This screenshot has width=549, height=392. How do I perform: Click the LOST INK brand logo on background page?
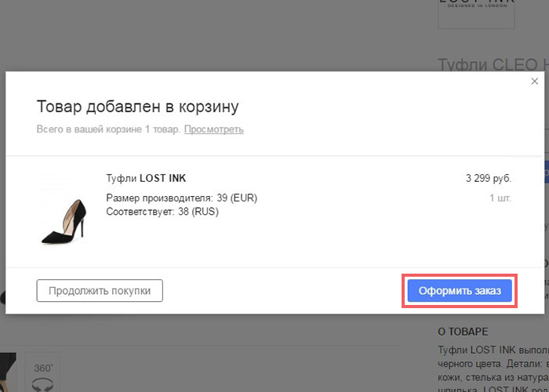[x=476, y=13]
